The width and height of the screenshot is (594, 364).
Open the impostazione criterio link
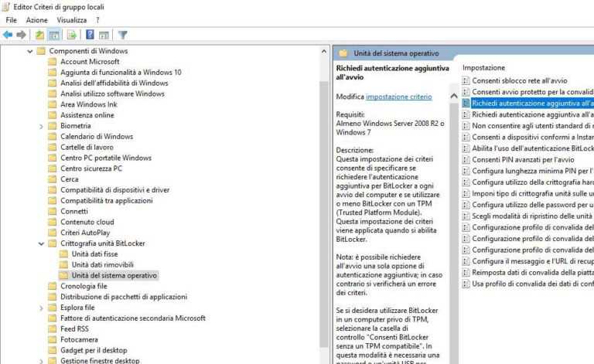tap(399, 97)
